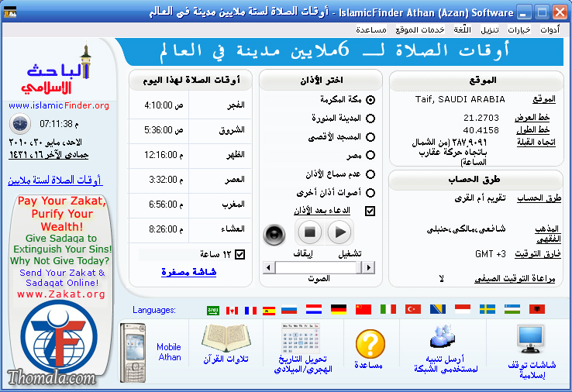Click the Saudi Arabia flag for Arabic

pyautogui.click(x=212, y=311)
